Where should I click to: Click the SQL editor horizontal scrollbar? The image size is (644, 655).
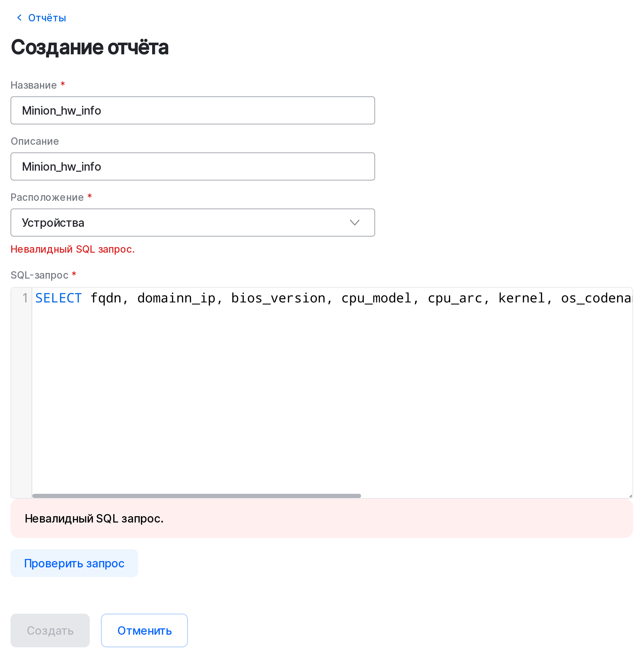pyautogui.click(x=196, y=496)
